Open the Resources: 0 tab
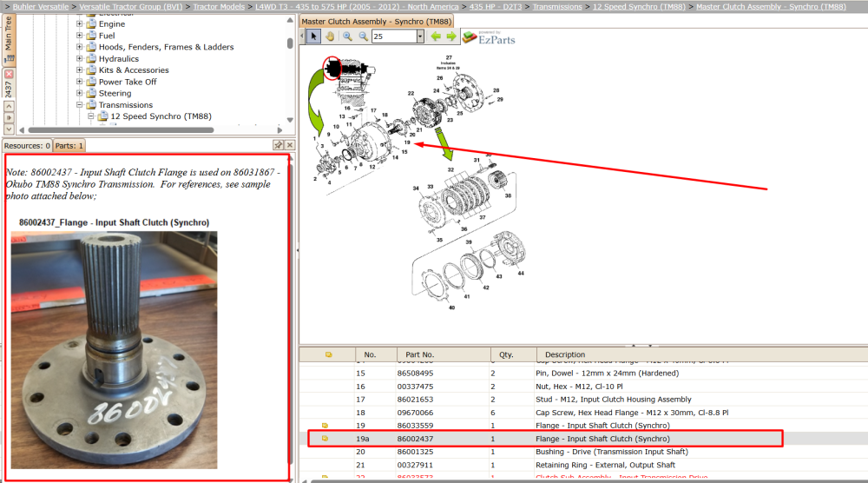The image size is (868, 483). (x=27, y=146)
